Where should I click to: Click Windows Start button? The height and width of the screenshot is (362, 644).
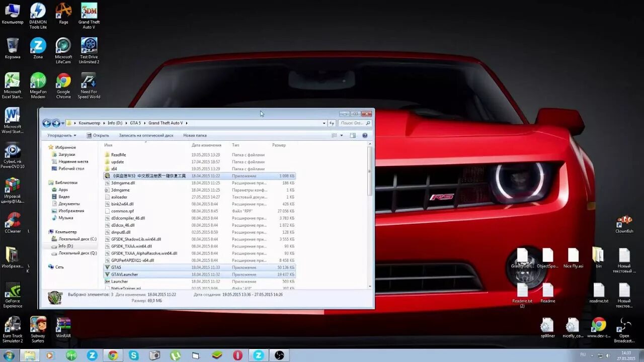pyautogui.click(x=9, y=355)
